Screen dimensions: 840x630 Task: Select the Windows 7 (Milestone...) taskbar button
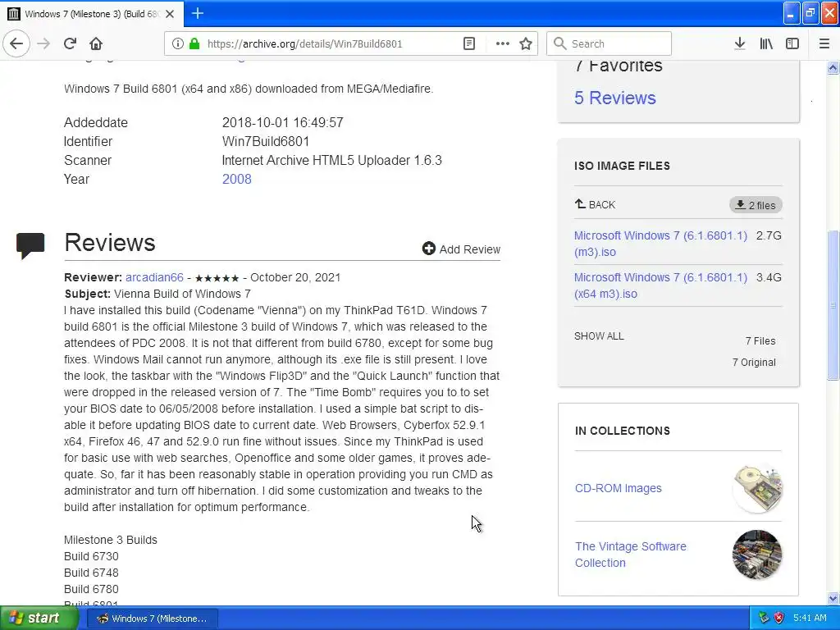[x=153, y=619]
